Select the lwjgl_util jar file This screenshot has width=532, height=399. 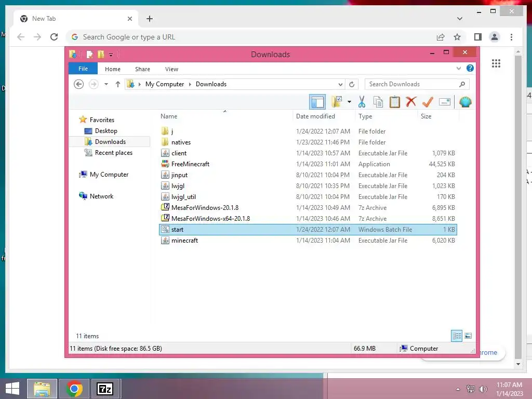click(x=308, y=196)
